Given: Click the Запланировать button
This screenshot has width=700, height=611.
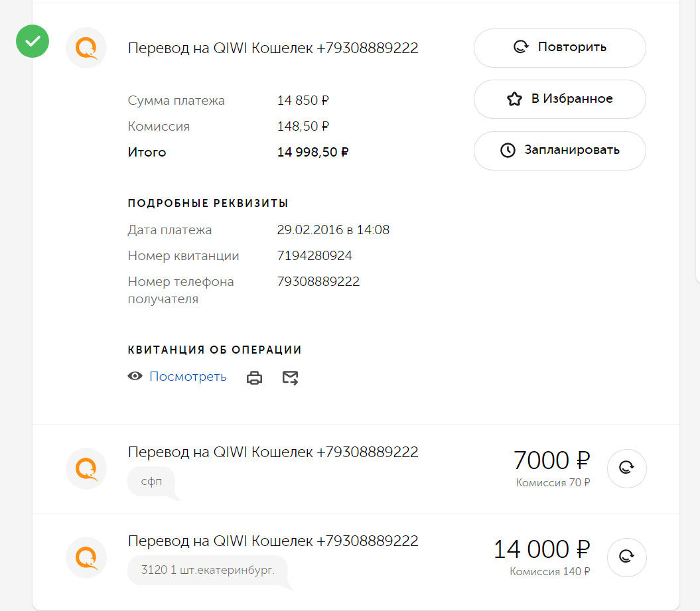Looking at the screenshot, I should click(x=560, y=151).
